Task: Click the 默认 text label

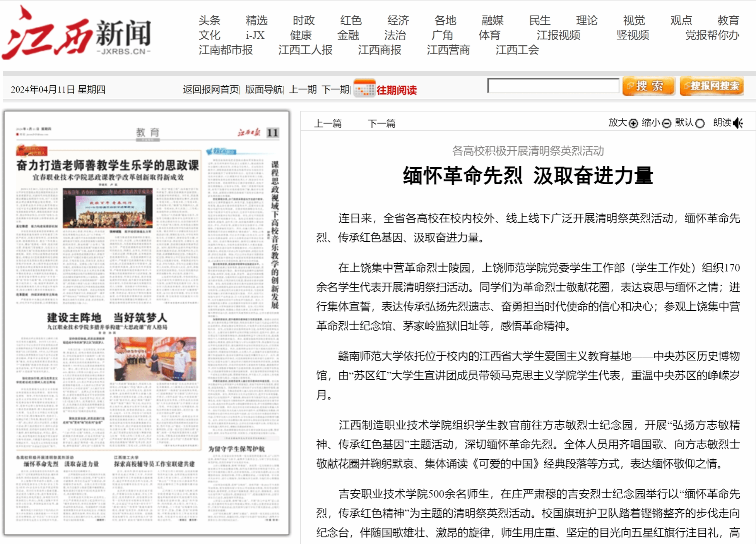Action: point(684,123)
